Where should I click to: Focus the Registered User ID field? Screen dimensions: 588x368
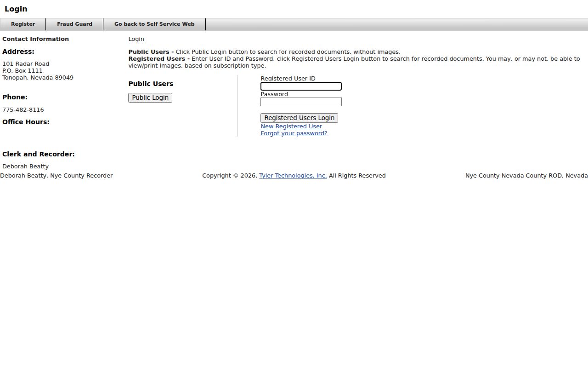click(x=301, y=86)
